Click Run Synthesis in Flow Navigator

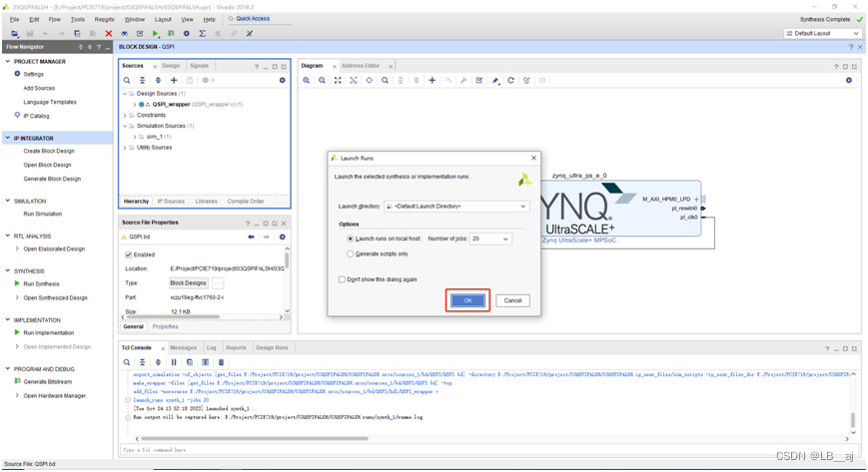(42, 284)
